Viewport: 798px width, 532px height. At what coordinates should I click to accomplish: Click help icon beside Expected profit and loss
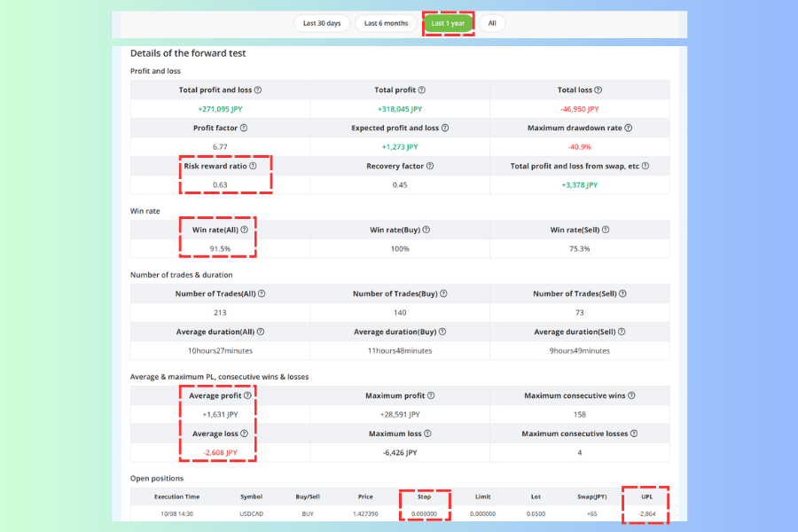(445, 129)
